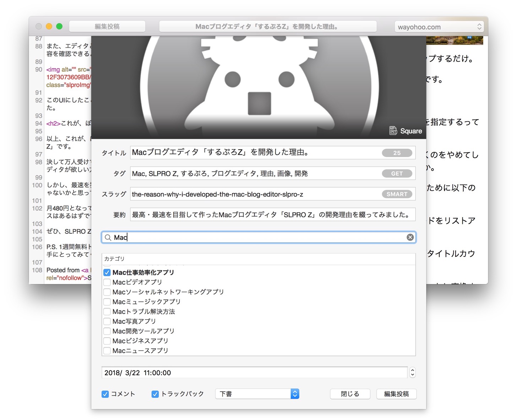Toggle the トラックバック checkbox
Image resolution: width=517 pixels, height=420 pixels.
coord(155,394)
